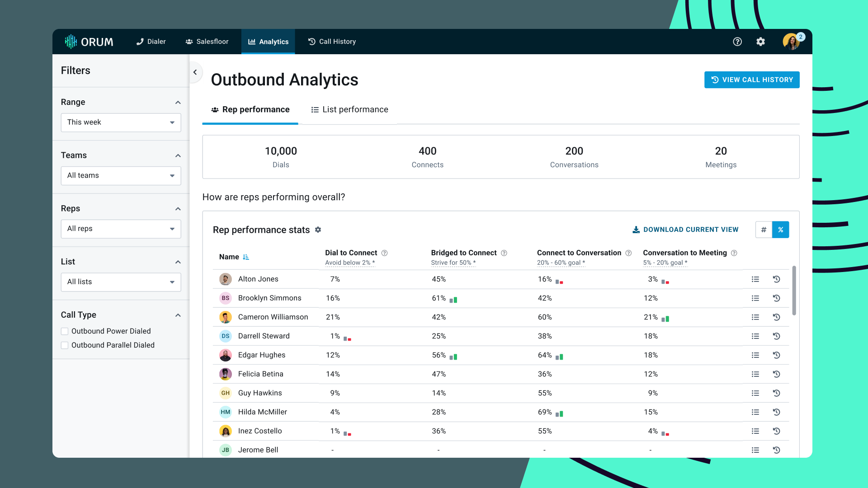
Task: Collapse the Filters sidebar with chevron
Action: (x=195, y=72)
